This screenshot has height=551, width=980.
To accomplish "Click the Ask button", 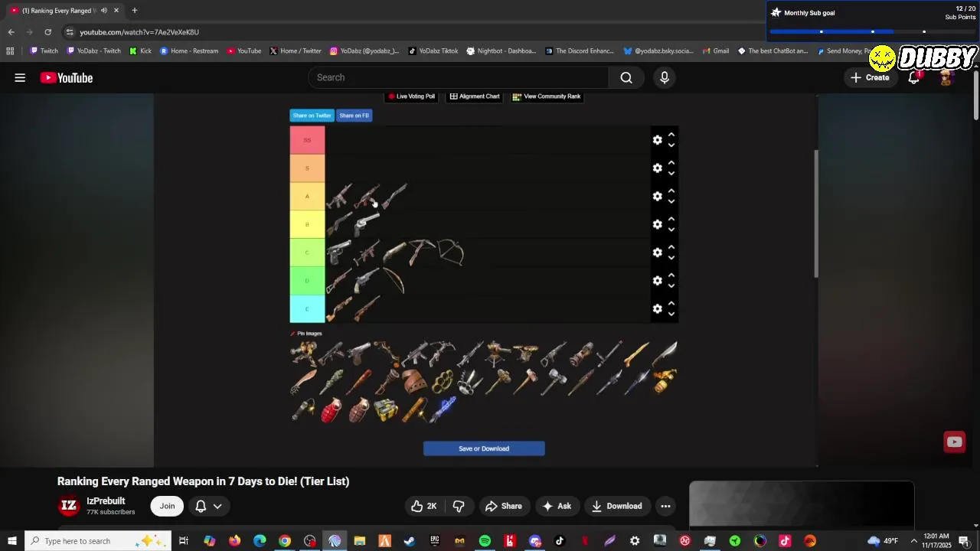I will 557,506.
